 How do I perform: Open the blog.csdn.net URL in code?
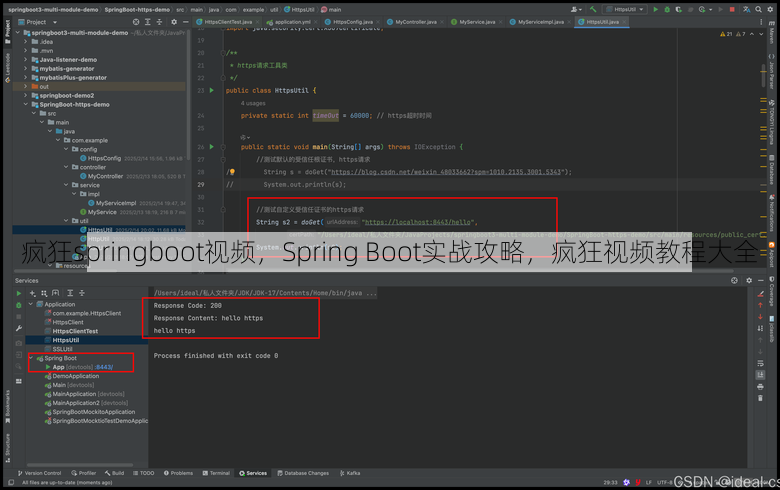pyautogui.click(x=447, y=172)
